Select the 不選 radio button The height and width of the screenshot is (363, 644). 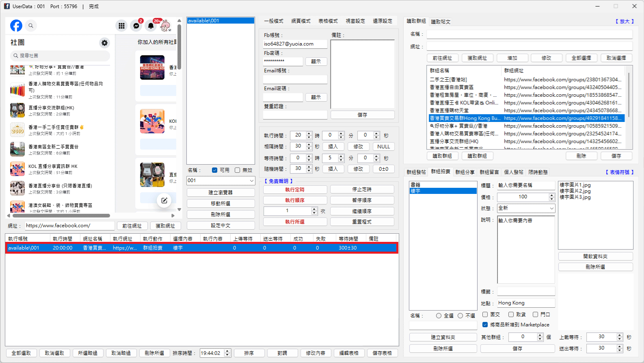pos(460,316)
